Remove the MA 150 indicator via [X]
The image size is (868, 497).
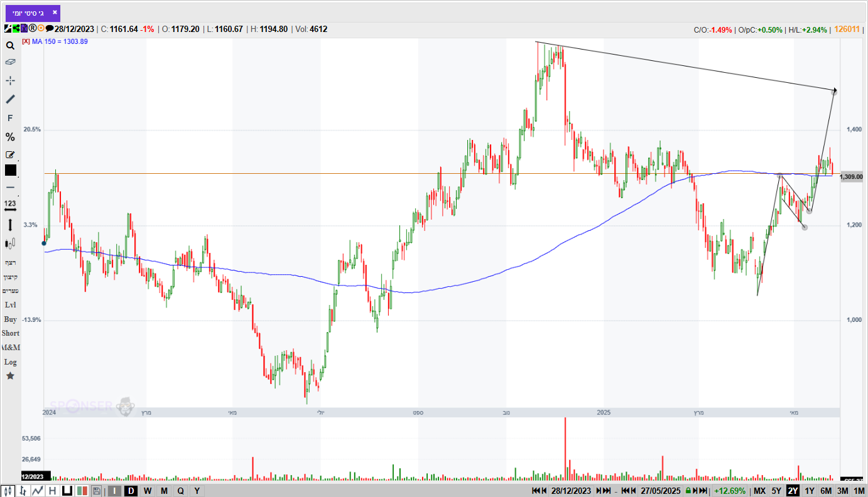[x=25, y=41]
